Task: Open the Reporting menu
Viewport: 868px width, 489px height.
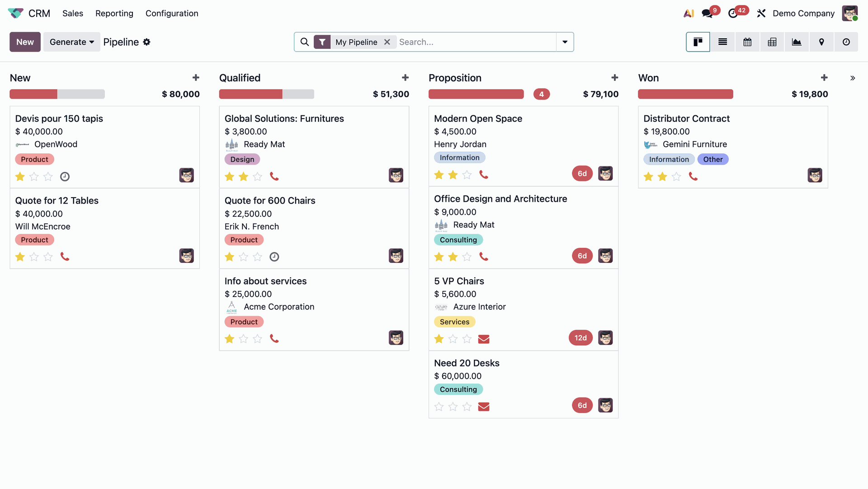Action: click(x=114, y=14)
